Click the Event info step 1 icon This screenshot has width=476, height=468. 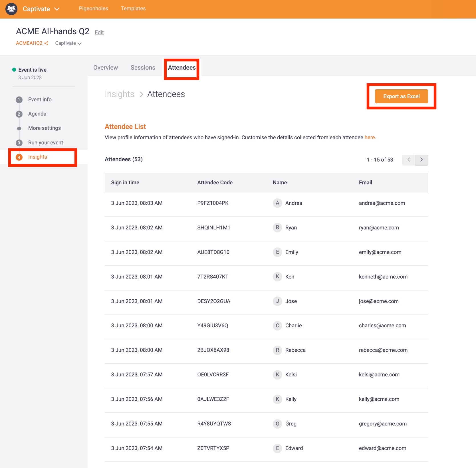click(x=19, y=100)
